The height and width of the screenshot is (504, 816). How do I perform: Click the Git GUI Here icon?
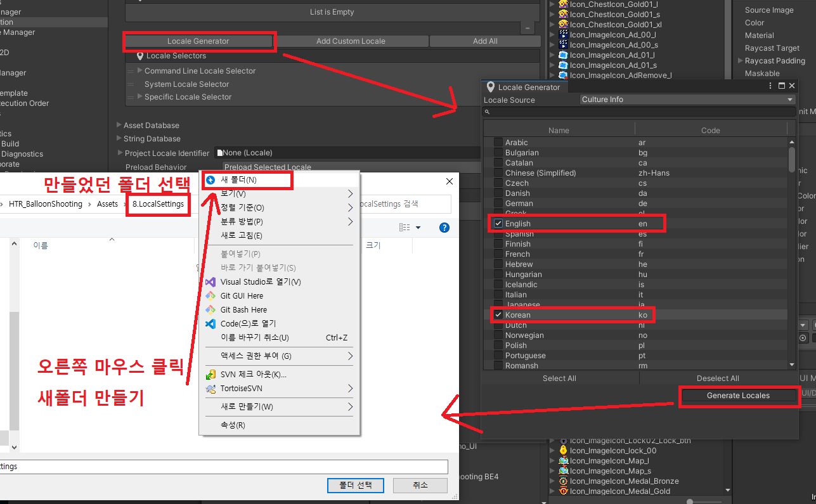pos(210,295)
